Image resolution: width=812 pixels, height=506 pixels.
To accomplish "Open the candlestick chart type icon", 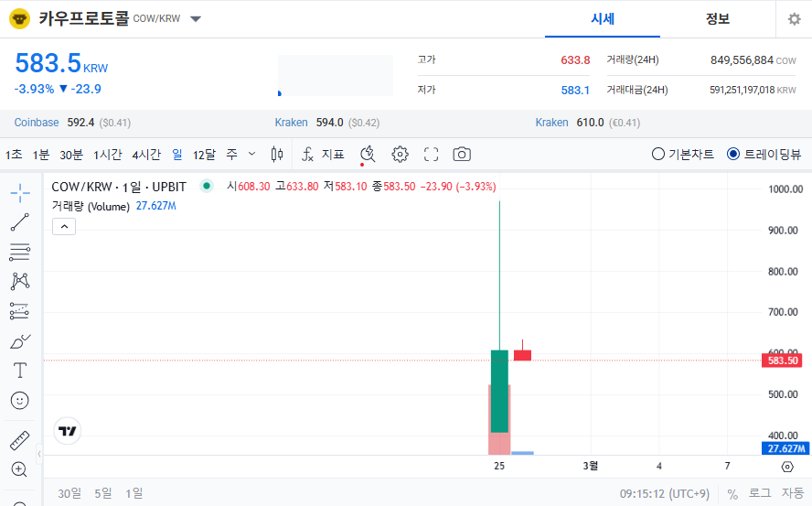I will pyautogui.click(x=277, y=155).
